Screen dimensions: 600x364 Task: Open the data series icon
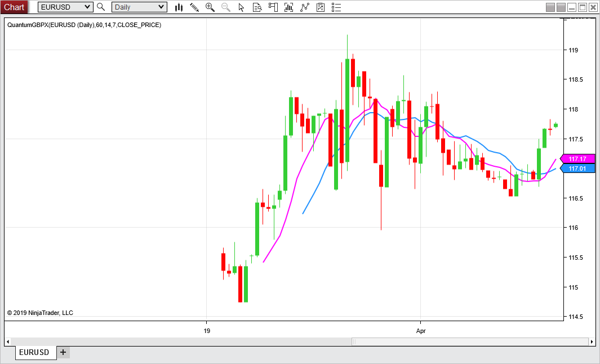coord(289,7)
